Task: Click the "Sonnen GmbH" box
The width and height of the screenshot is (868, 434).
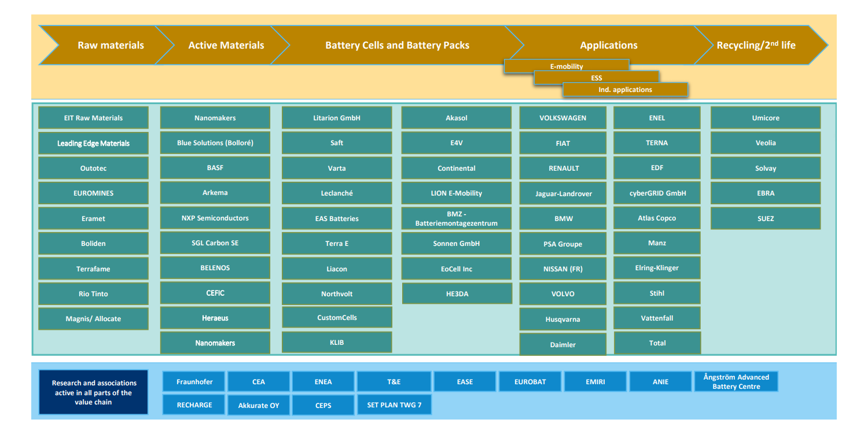Action: pos(457,244)
